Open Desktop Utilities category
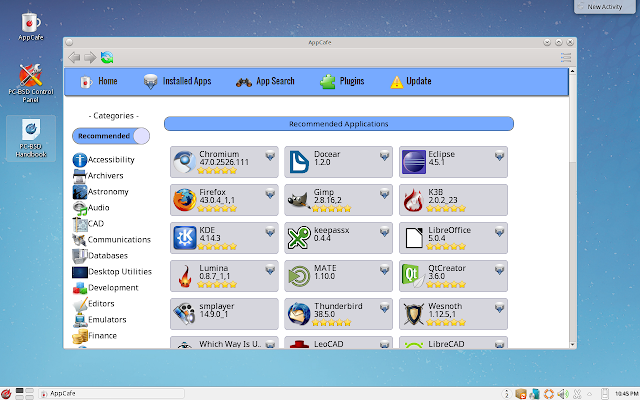 [x=112, y=271]
